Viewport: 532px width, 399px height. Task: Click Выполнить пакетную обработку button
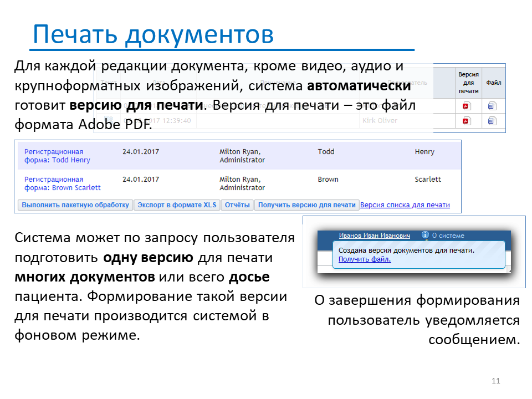coord(75,205)
